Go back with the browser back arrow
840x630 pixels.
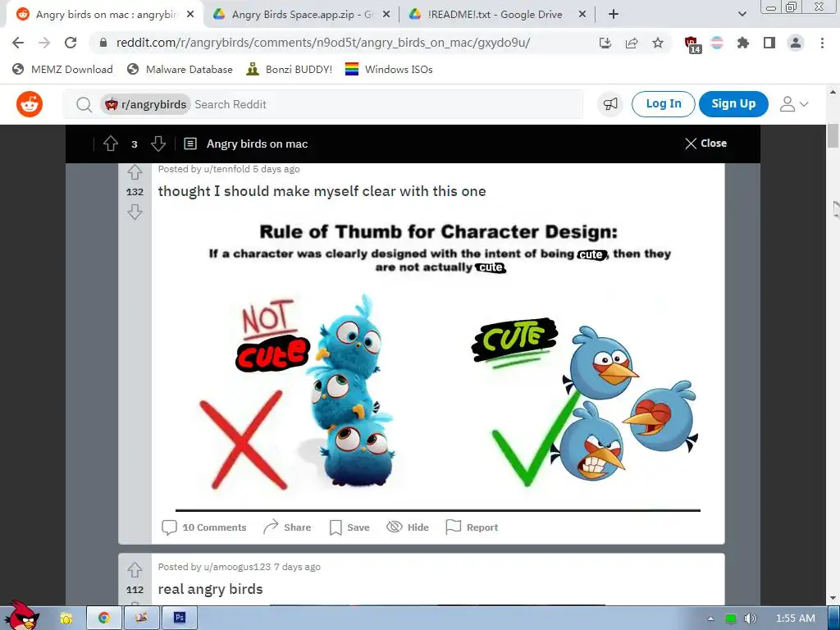18,43
